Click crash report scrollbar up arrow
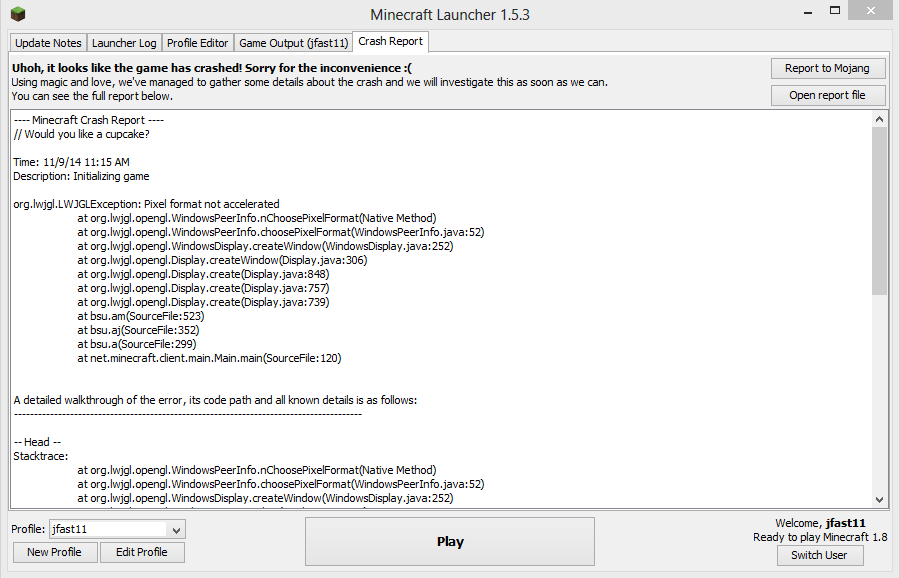900x578 pixels. (x=879, y=119)
